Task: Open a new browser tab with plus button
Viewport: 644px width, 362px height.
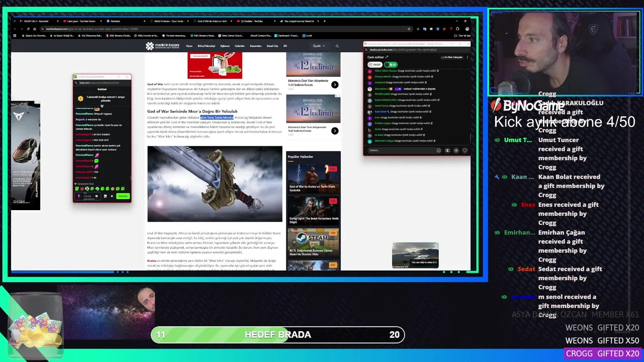Action: click(325, 21)
